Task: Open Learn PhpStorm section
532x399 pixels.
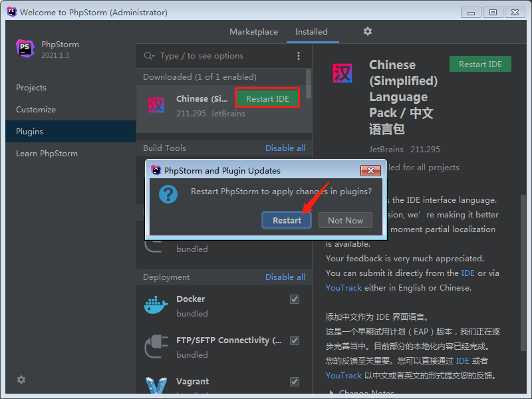Action: pyautogui.click(x=70, y=154)
